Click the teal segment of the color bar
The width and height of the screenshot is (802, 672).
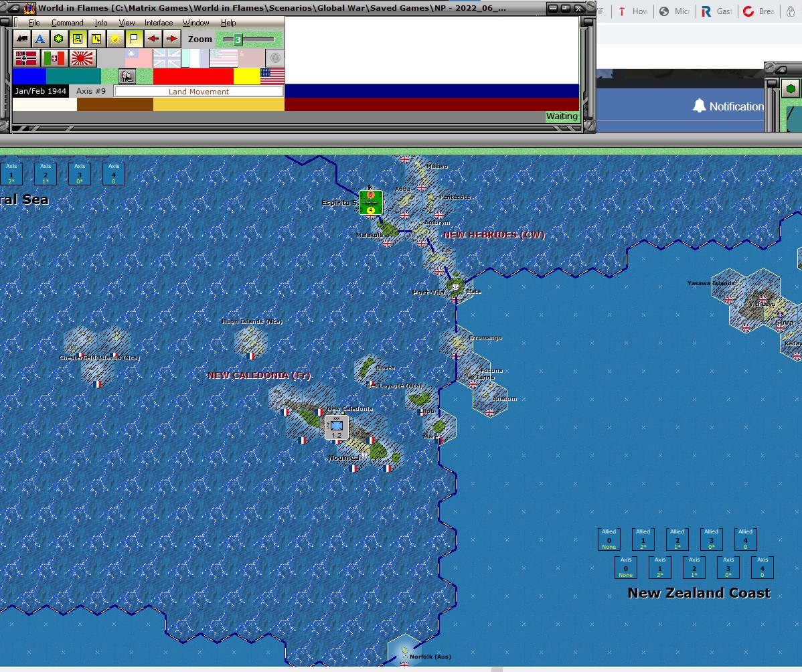(74, 76)
